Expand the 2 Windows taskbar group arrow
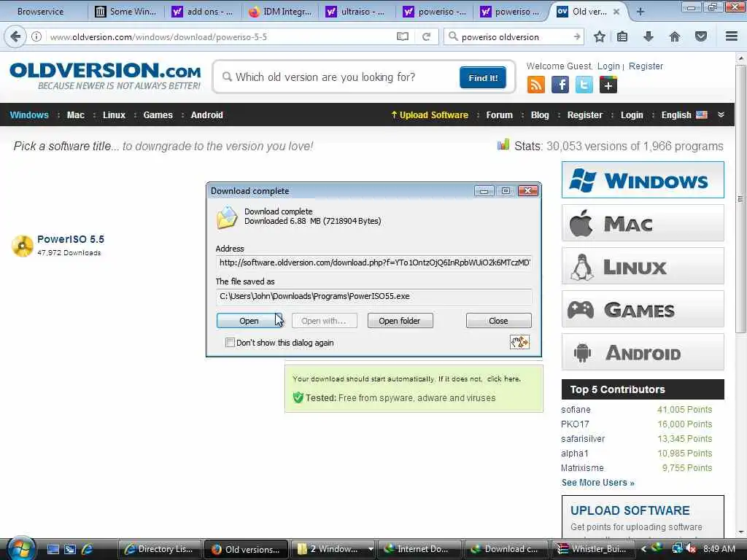Viewport: 747px width, 560px height. tap(371, 549)
